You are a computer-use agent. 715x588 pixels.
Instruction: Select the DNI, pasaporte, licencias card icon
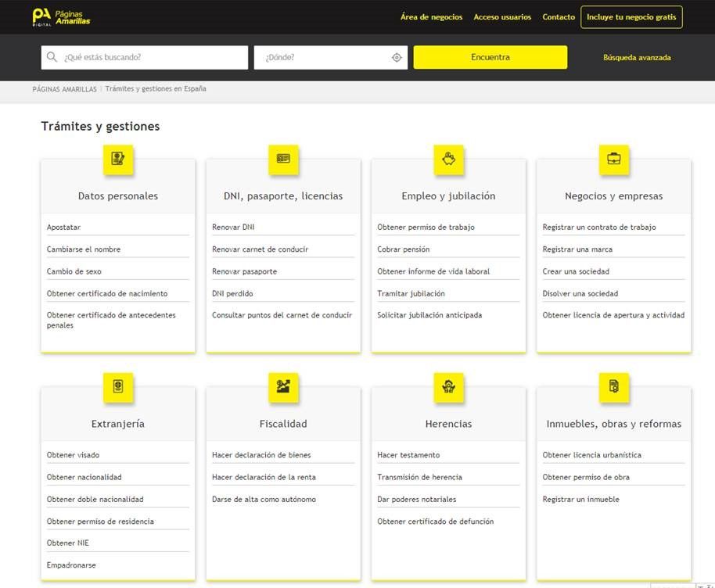283,159
